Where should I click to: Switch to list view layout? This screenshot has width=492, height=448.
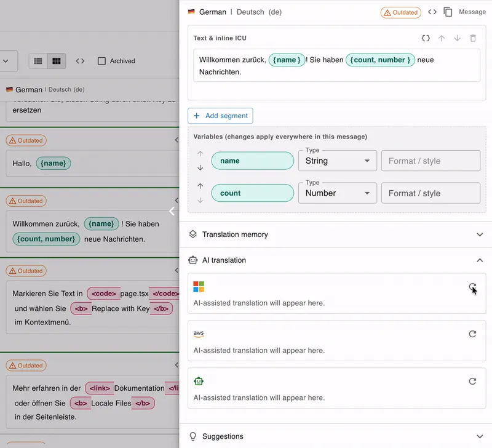pyautogui.click(x=38, y=61)
